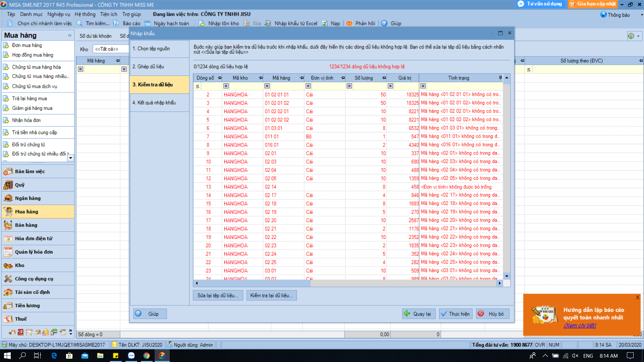The width and height of the screenshot is (644, 362).
Task: Click the Thông báo globe icon
Action: [x=603, y=15]
